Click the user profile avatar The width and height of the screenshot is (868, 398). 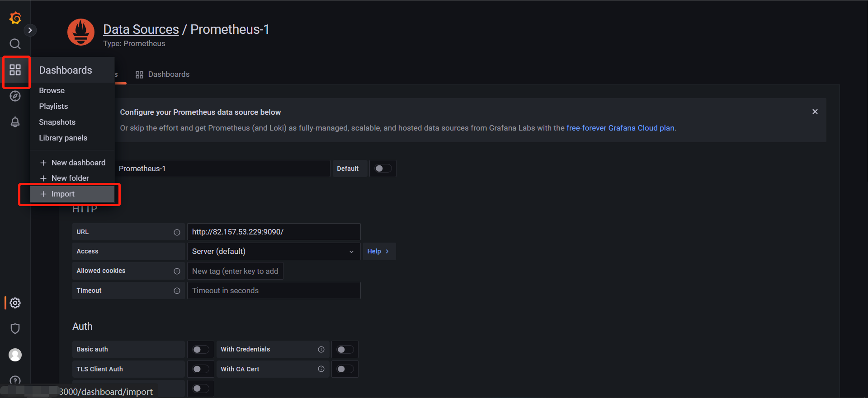(x=15, y=355)
